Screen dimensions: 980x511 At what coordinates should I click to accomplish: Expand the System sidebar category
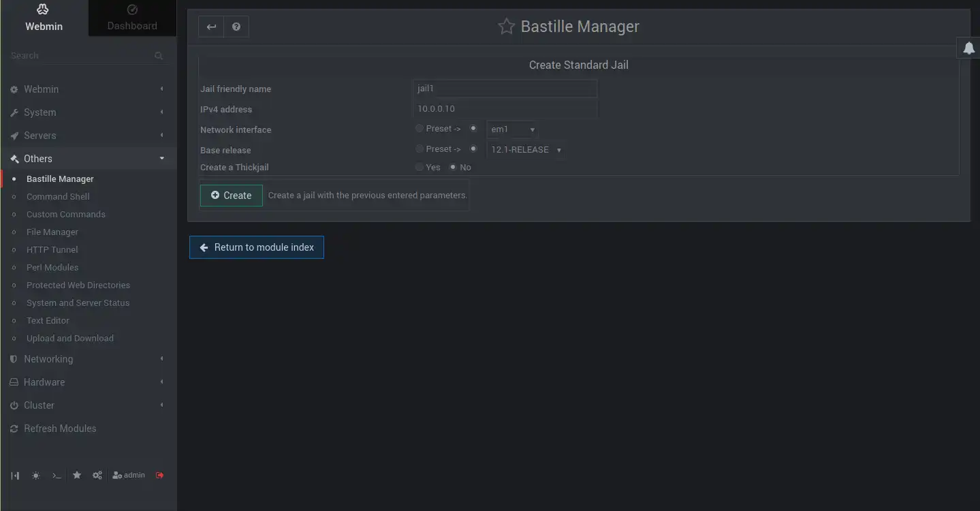[89, 112]
